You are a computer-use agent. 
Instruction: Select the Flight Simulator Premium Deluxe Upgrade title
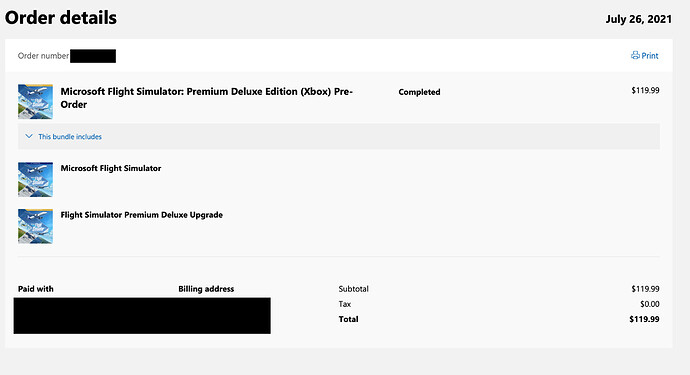[x=142, y=215]
